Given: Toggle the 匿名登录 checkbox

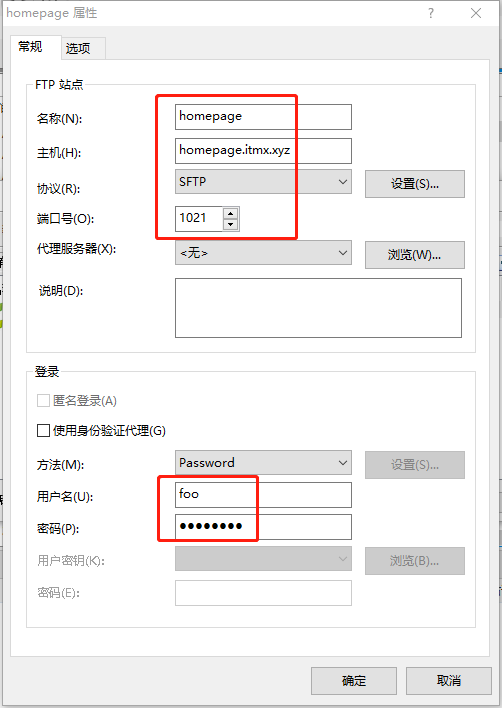Looking at the screenshot, I should pyautogui.click(x=43, y=401).
